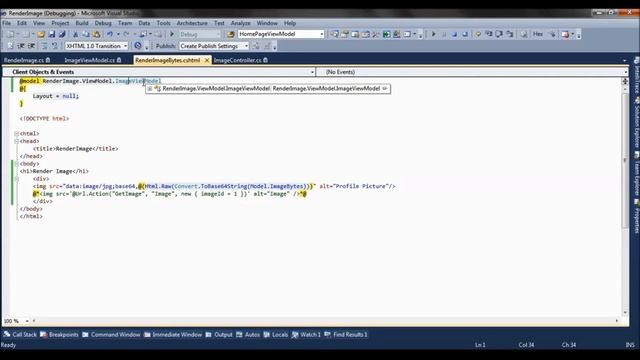Save the current file with Save icon
The width and height of the screenshot is (640, 360).
click(52, 34)
